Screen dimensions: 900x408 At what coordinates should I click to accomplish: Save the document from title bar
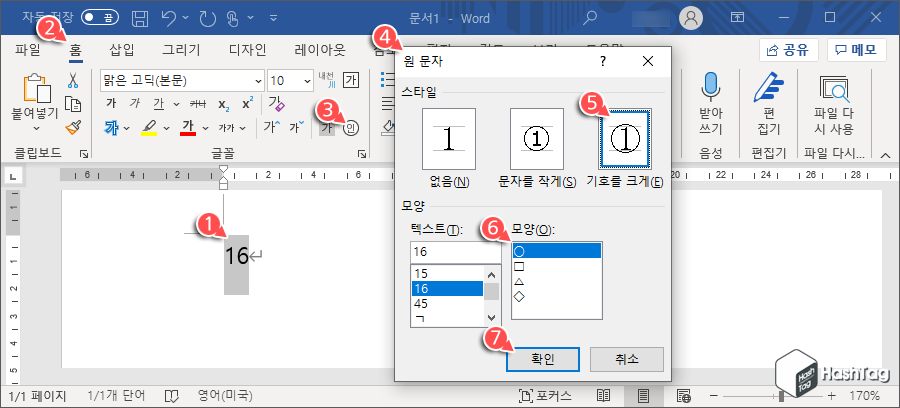(x=139, y=18)
